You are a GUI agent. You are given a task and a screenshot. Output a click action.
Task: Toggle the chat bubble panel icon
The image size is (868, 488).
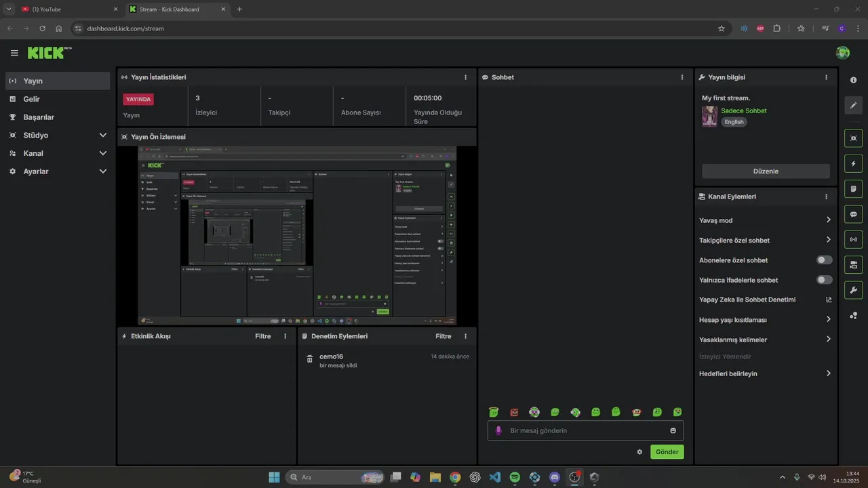[x=853, y=214]
